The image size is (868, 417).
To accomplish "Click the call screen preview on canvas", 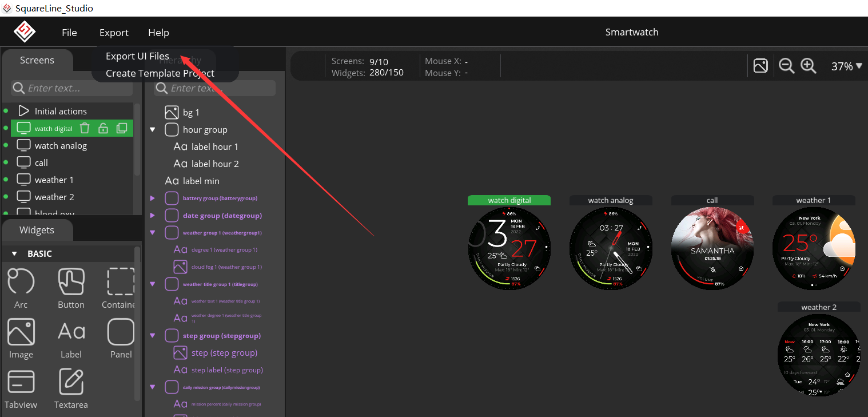I will pyautogui.click(x=712, y=248).
